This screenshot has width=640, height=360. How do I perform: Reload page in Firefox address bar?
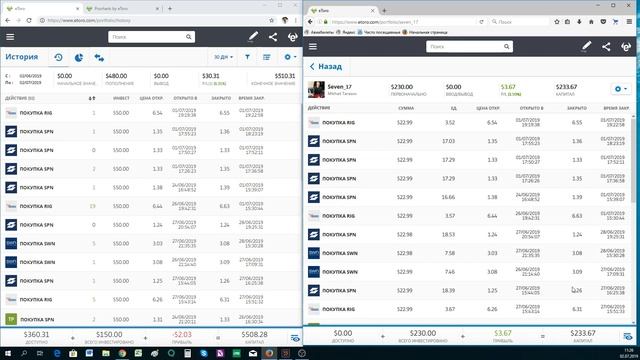click(x=482, y=22)
